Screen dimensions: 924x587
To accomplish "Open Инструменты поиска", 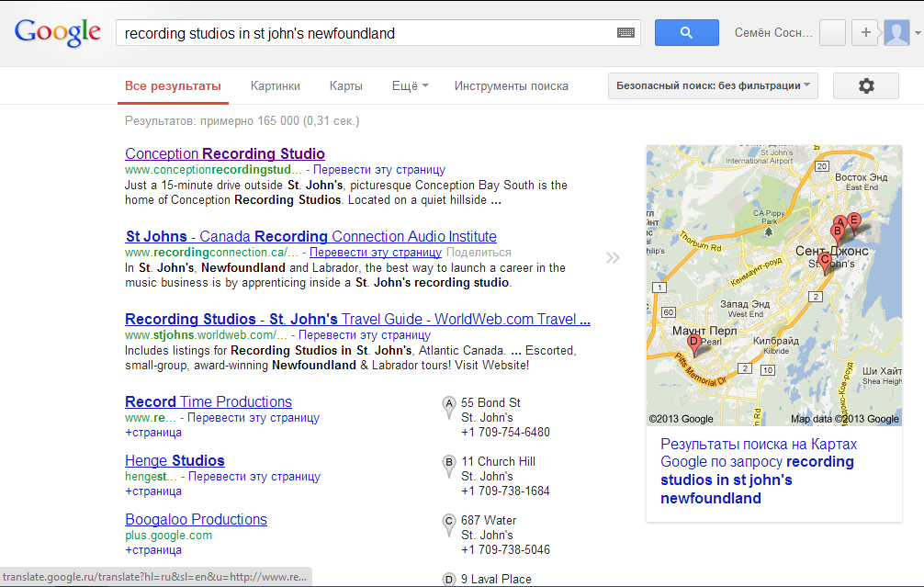I will 511,86.
